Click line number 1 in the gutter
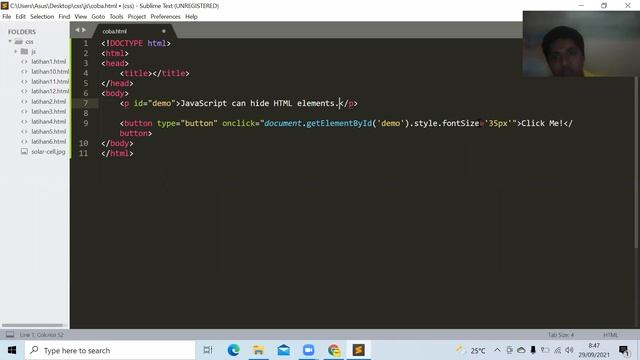This screenshot has height=360, width=640. coord(85,43)
